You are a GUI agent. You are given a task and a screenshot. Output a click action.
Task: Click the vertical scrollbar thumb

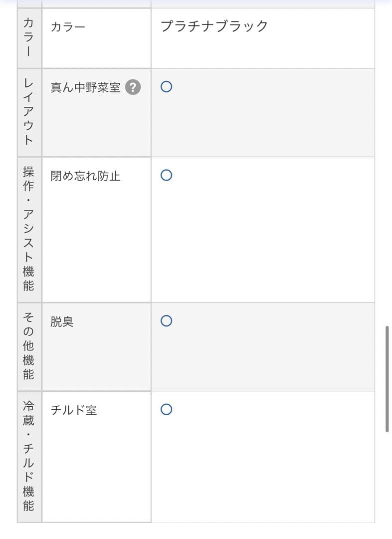[387, 379]
